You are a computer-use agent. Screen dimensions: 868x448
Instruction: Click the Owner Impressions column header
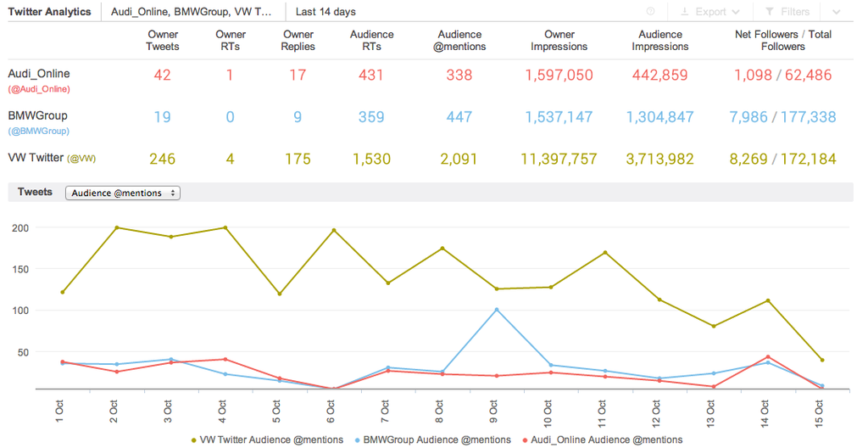[559, 41]
